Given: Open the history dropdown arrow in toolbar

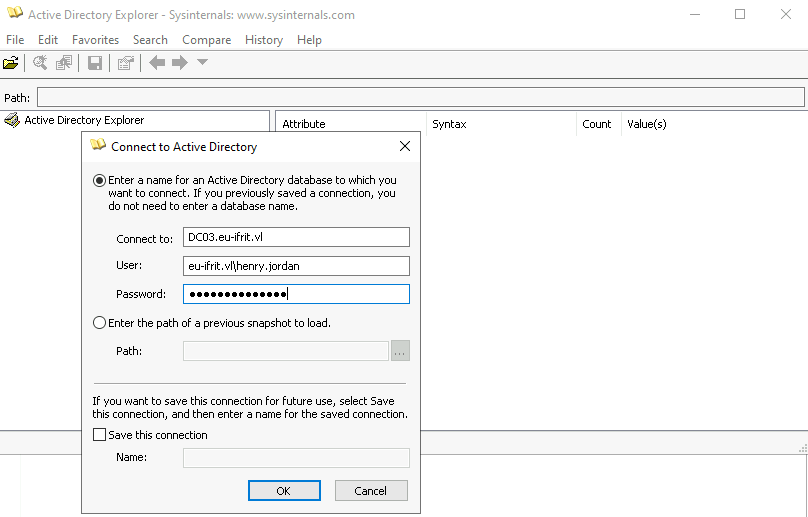Looking at the screenshot, I should (203, 62).
